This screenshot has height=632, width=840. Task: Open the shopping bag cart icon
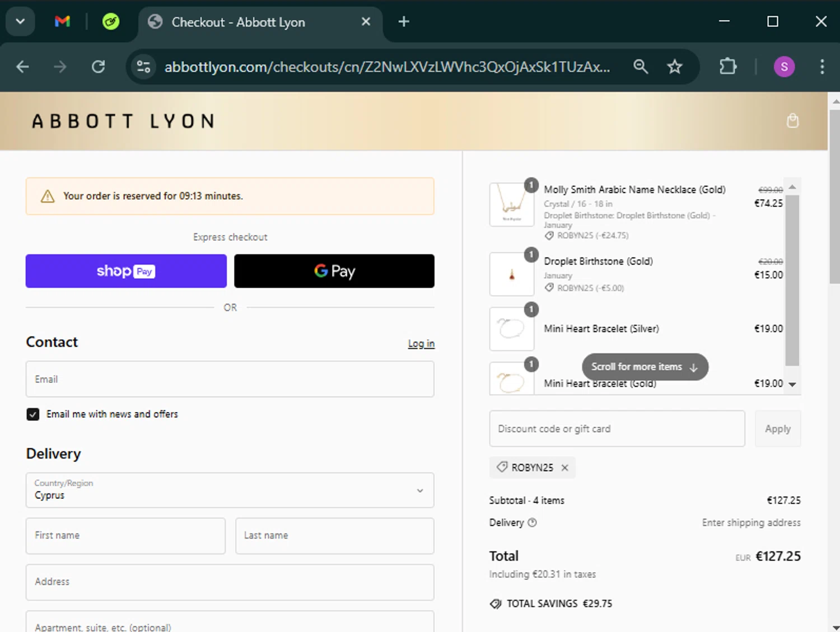pyautogui.click(x=792, y=120)
